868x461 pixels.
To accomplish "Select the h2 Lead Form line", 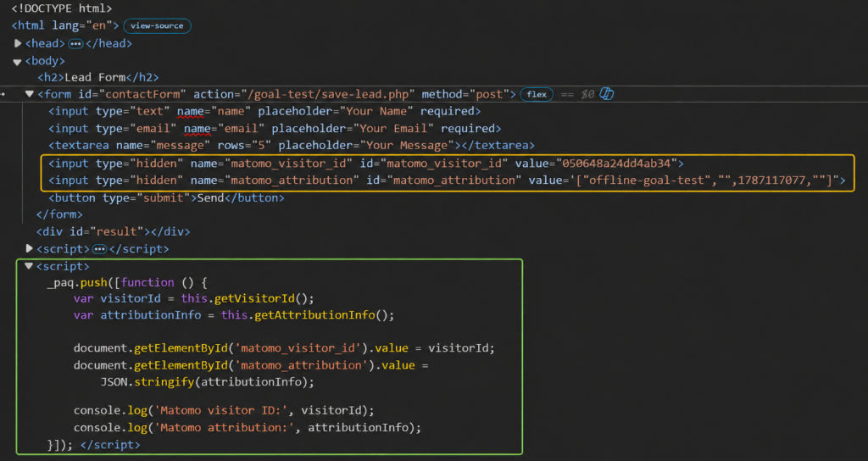I will 98,77.
